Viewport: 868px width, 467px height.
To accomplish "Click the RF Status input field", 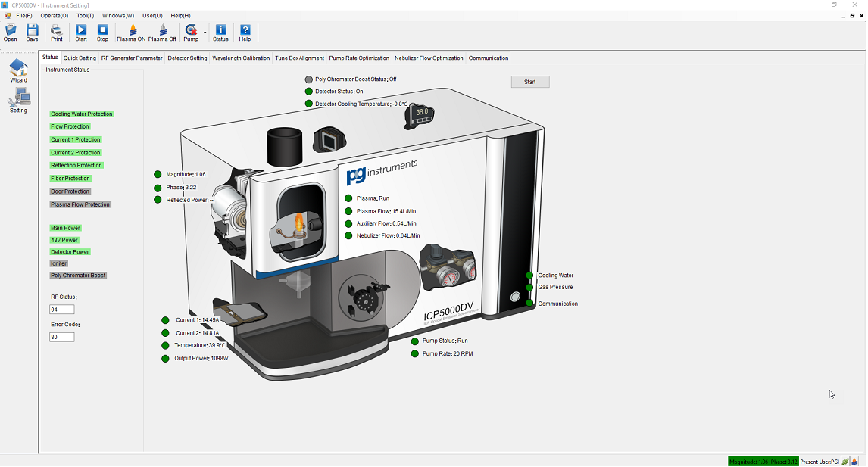I will 62,310.
